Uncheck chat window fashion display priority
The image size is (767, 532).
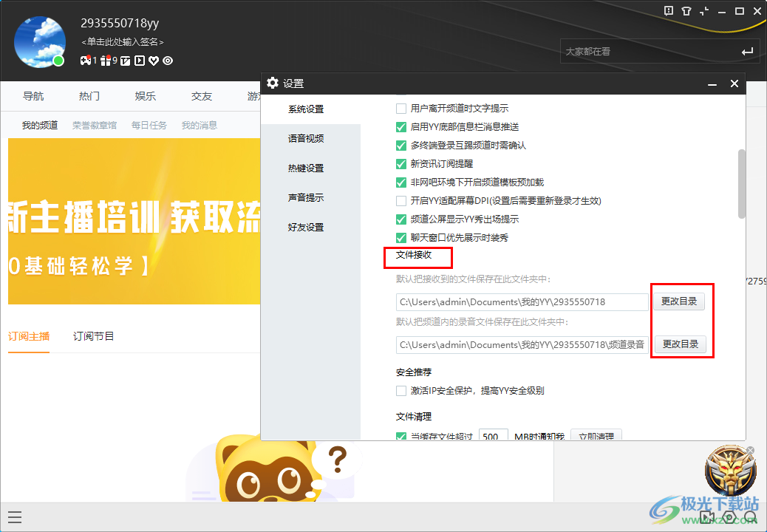point(401,238)
